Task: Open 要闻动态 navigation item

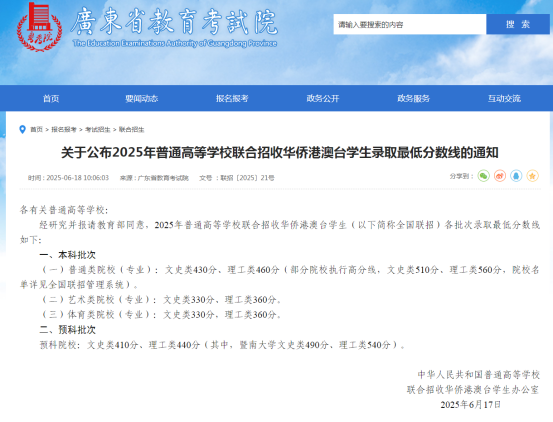Action: click(x=141, y=98)
